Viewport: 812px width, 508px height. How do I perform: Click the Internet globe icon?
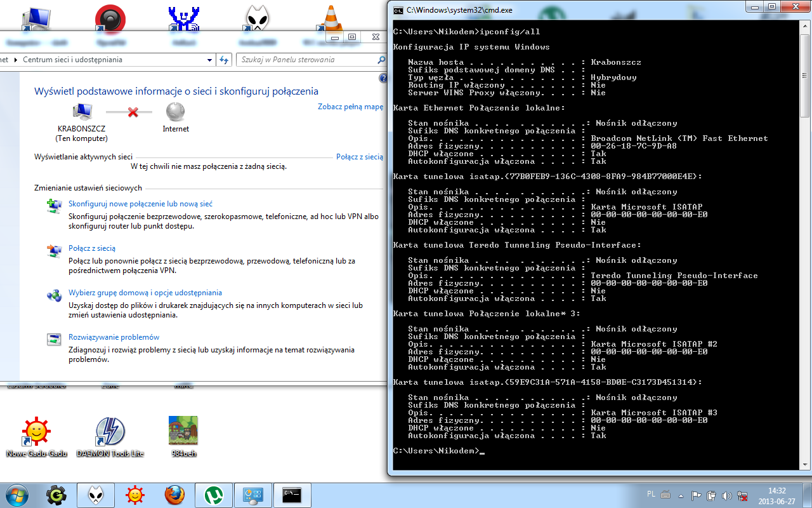(x=176, y=112)
